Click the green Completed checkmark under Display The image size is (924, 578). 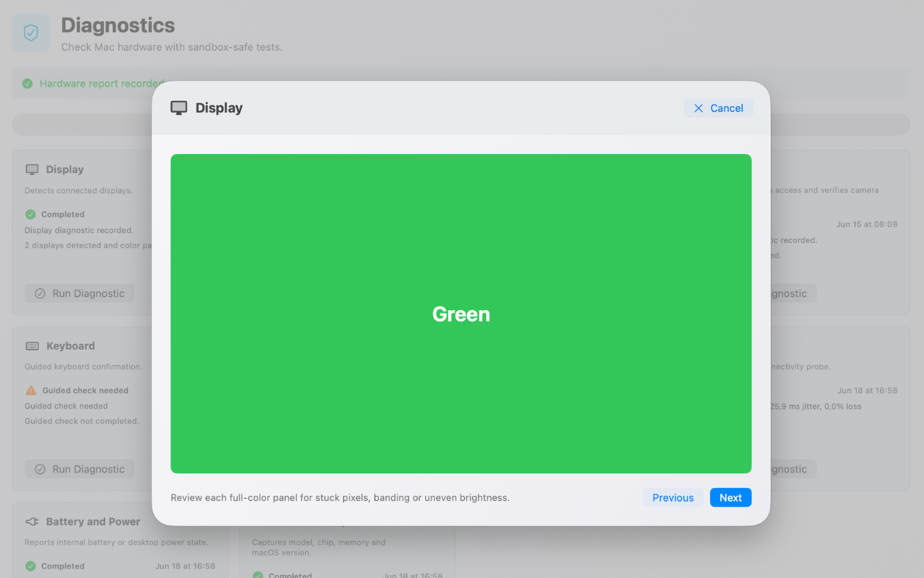coord(30,215)
